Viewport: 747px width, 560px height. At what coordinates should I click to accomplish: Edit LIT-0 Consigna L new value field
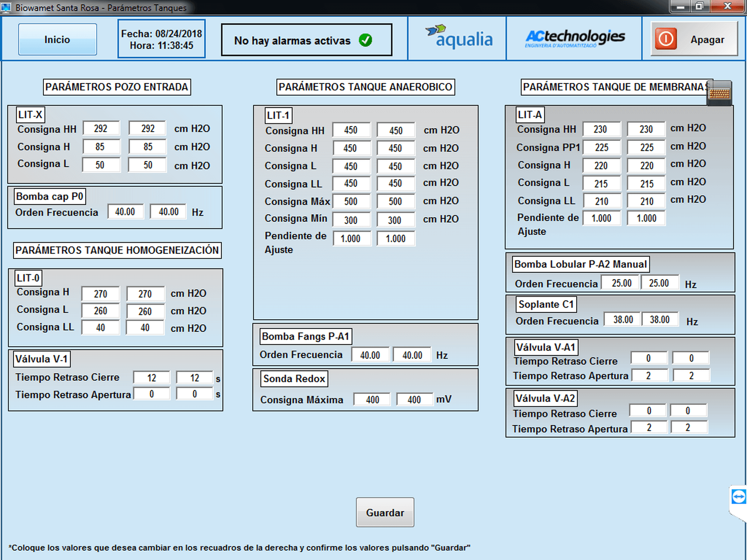coord(145,311)
